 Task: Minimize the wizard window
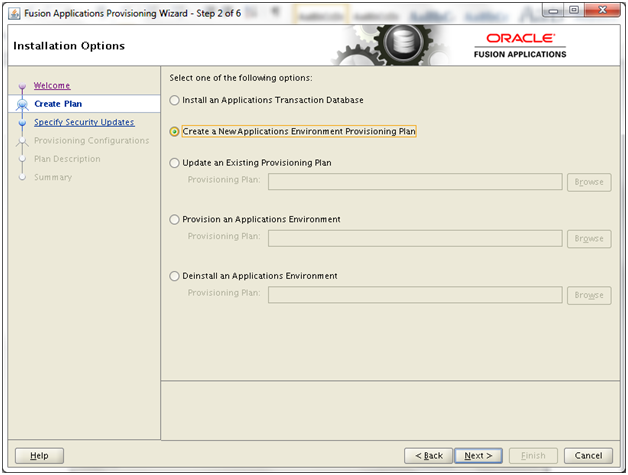pyautogui.click(x=553, y=11)
